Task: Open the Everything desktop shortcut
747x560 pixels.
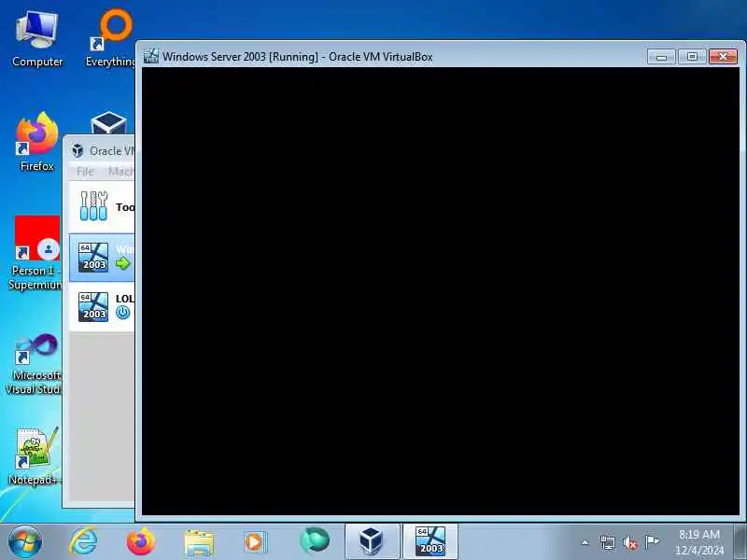Action: [112, 39]
